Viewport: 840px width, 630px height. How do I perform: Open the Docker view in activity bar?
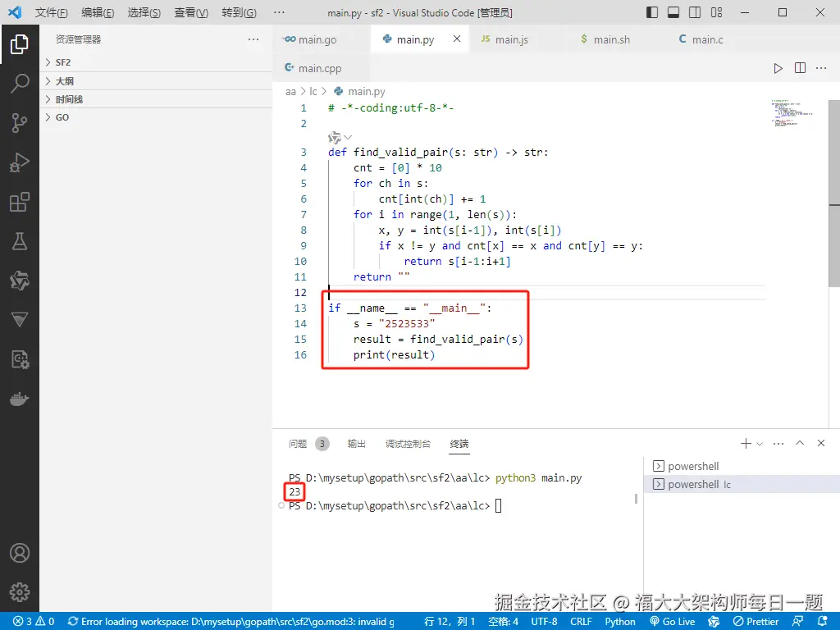[20, 399]
